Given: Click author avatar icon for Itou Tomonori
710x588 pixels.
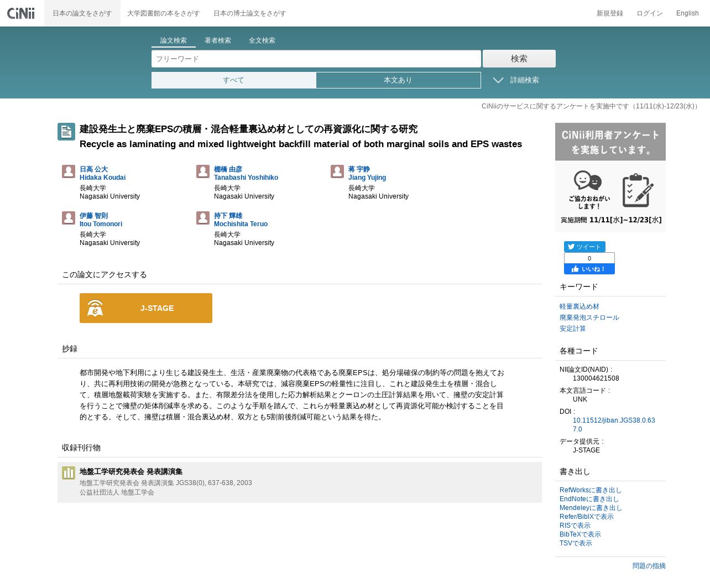Looking at the screenshot, I should pyautogui.click(x=69, y=218).
